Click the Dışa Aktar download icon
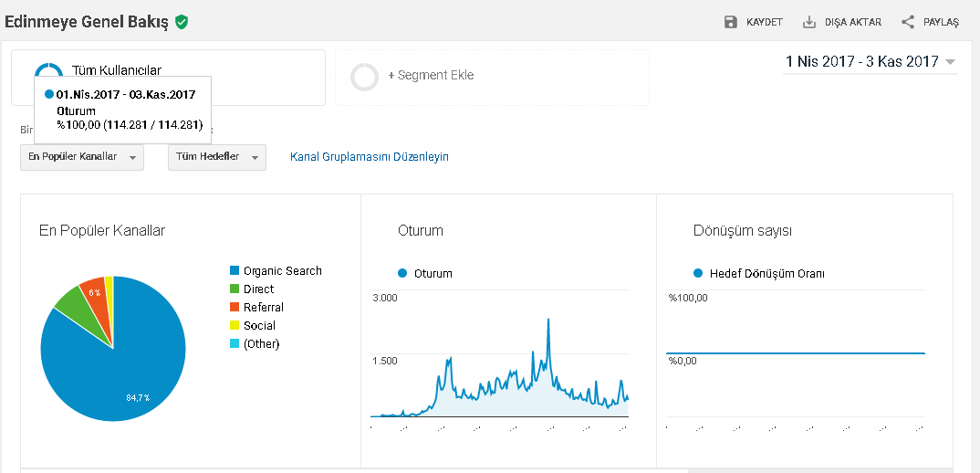980x473 pixels. 808,22
